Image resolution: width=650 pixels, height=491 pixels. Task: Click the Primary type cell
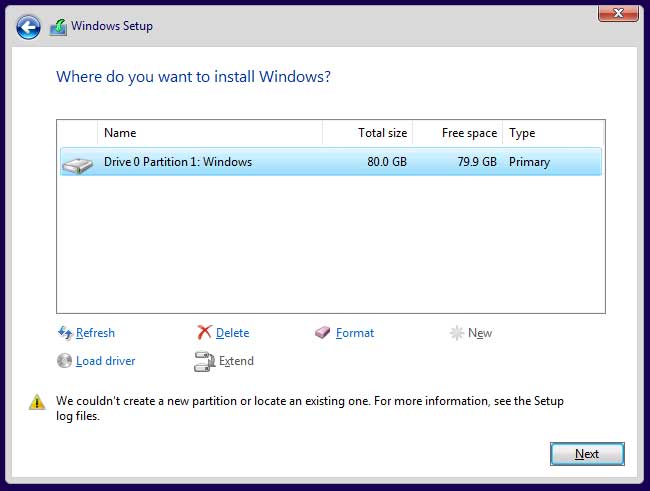point(529,162)
